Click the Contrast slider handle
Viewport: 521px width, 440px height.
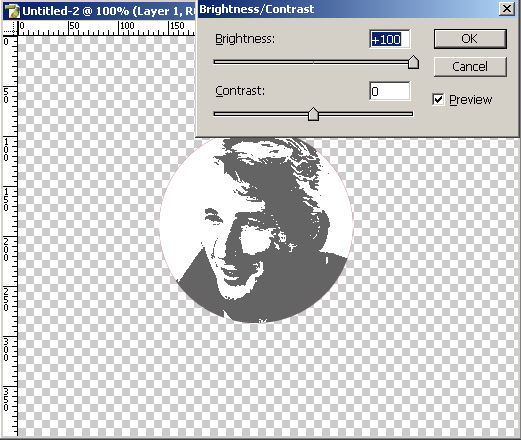(x=313, y=114)
